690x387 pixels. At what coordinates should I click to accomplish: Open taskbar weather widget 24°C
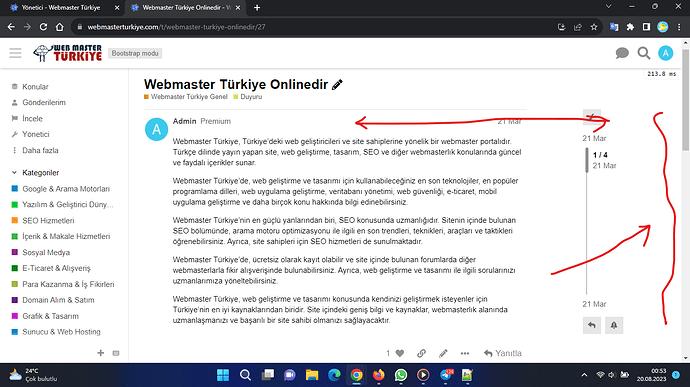click(34, 375)
